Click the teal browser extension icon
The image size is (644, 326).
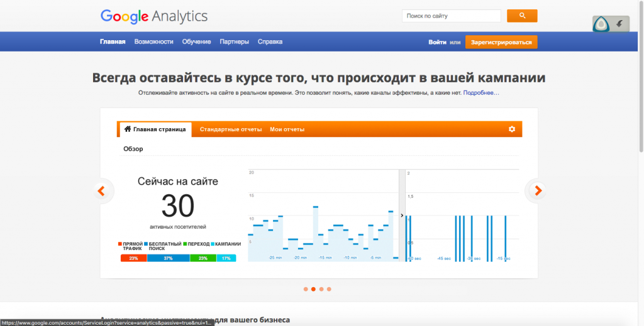601,24
